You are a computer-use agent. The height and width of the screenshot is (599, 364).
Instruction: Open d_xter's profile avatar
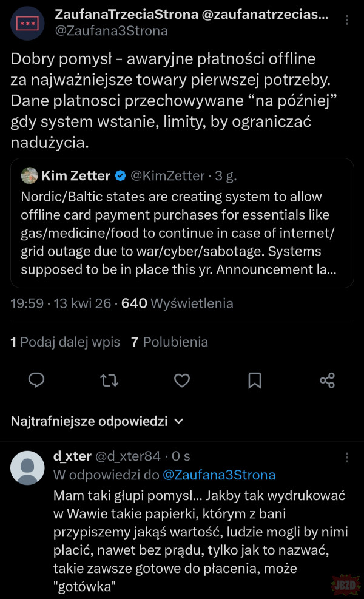tap(28, 468)
